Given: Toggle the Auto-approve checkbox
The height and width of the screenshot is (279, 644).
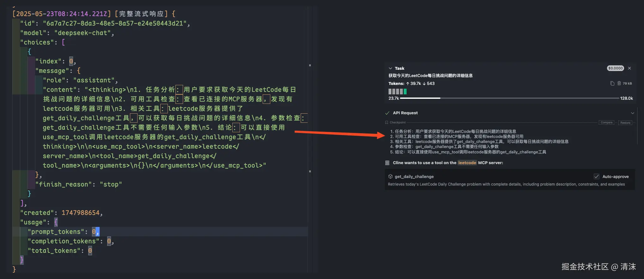Looking at the screenshot, I should click(597, 176).
